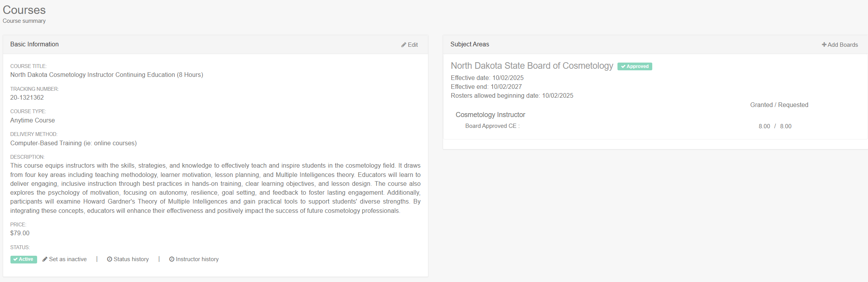Click the pencil icon before Set as inactive
The image size is (868, 282).
45,259
